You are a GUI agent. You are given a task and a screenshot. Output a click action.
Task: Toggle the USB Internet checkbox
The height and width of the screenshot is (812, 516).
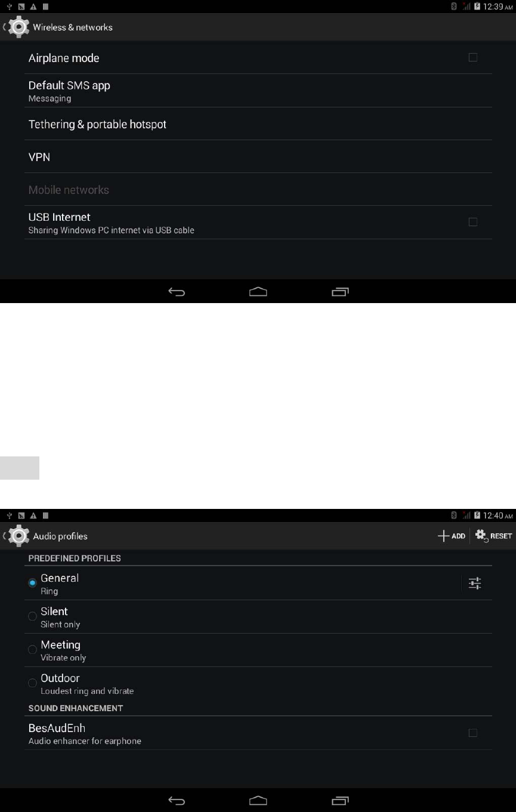tap(473, 222)
